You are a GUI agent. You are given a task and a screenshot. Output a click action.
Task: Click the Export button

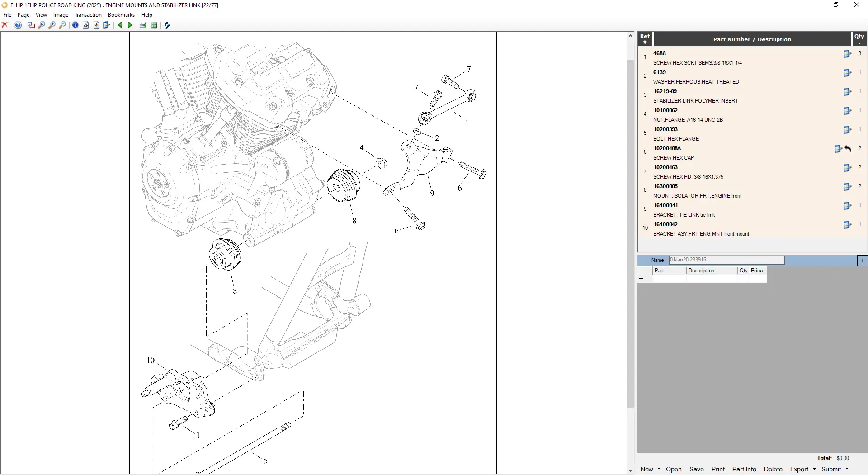pyautogui.click(x=799, y=470)
